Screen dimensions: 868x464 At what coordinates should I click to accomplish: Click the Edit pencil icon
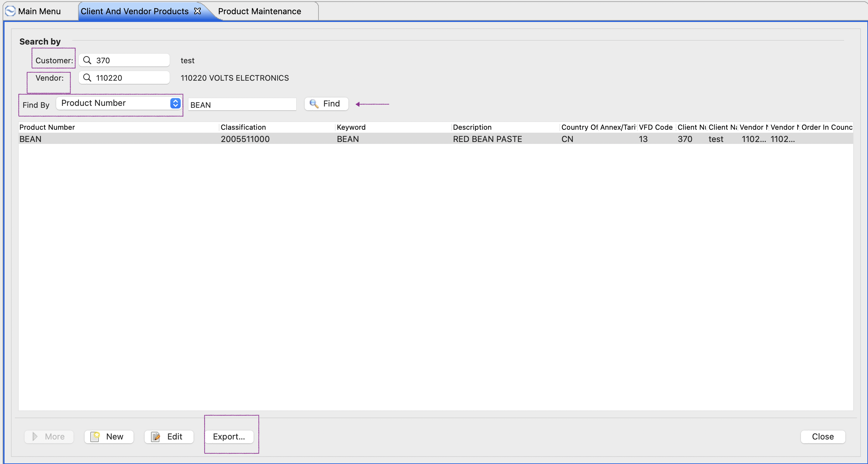pyautogui.click(x=155, y=436)
